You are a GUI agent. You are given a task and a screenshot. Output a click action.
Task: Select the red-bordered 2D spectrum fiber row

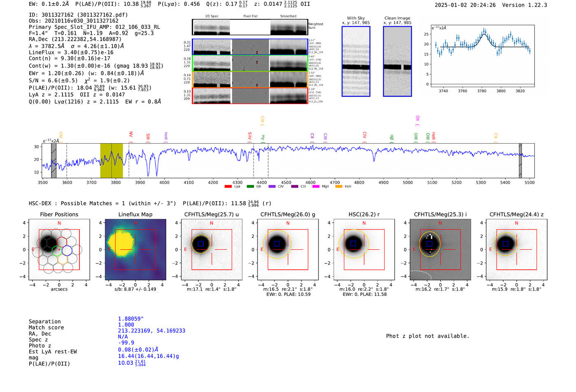tap(250, 96)
